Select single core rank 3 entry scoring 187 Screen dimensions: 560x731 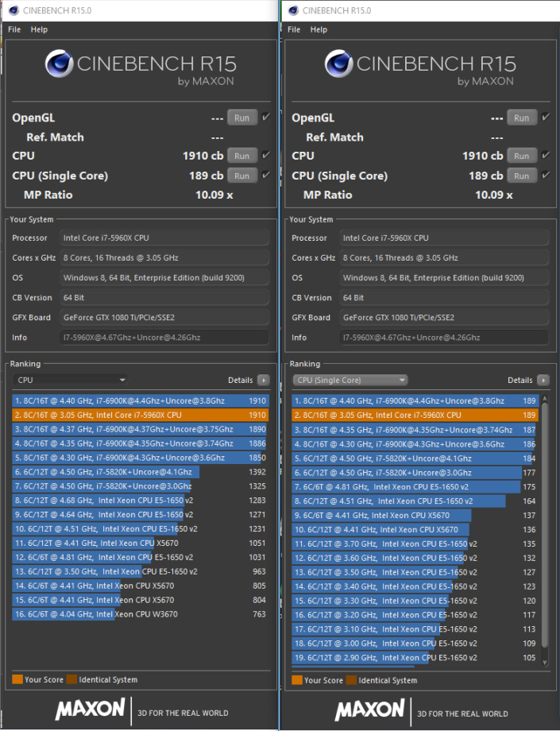point(415,430)
